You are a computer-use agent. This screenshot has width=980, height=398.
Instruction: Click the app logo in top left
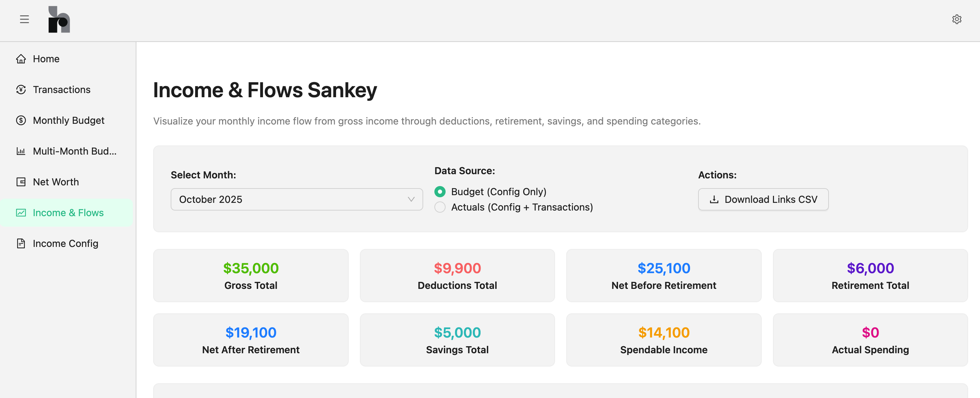(59, 20)
